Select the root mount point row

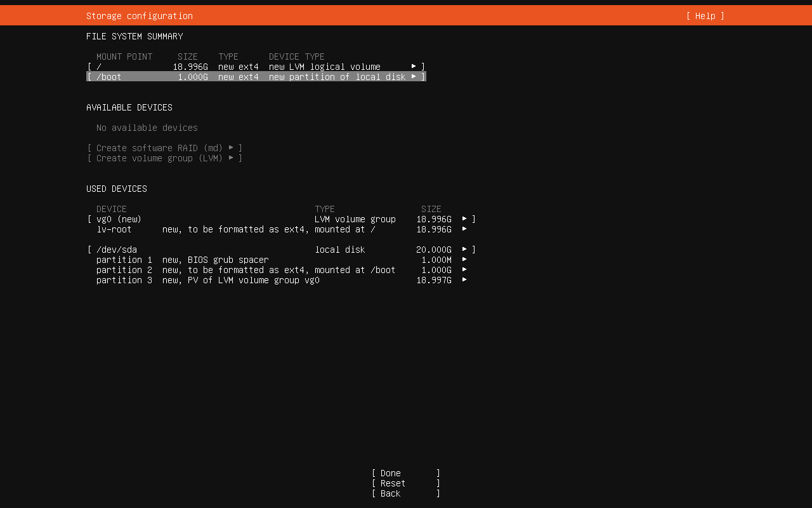pyautogui.click(x=254, y=67)
